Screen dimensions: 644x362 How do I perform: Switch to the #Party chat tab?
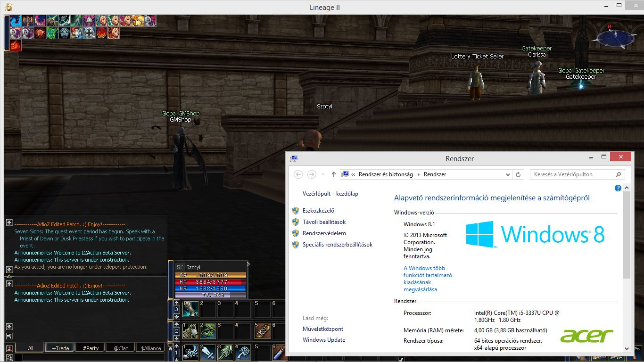pos(91,348)
